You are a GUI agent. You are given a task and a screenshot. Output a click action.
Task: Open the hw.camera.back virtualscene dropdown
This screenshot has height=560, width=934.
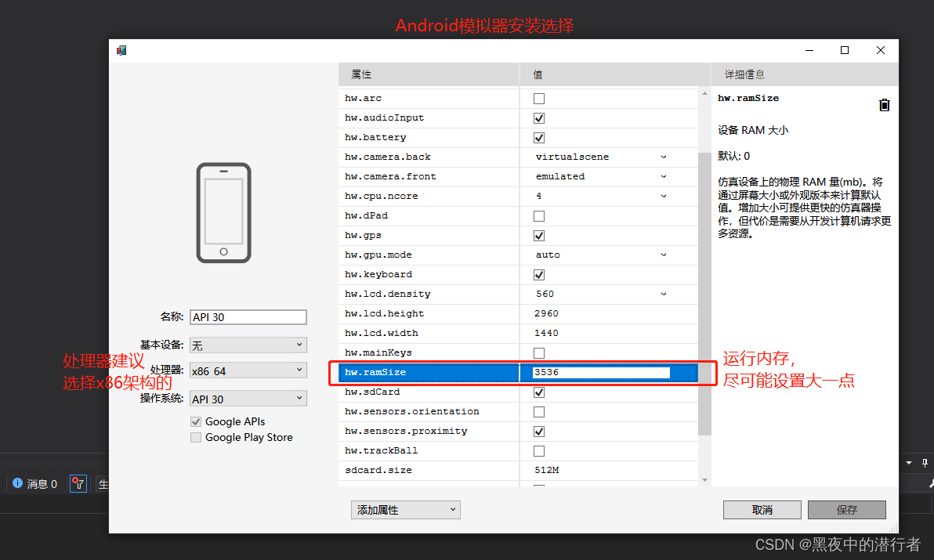pyautogui.click(x=664, y=157)
